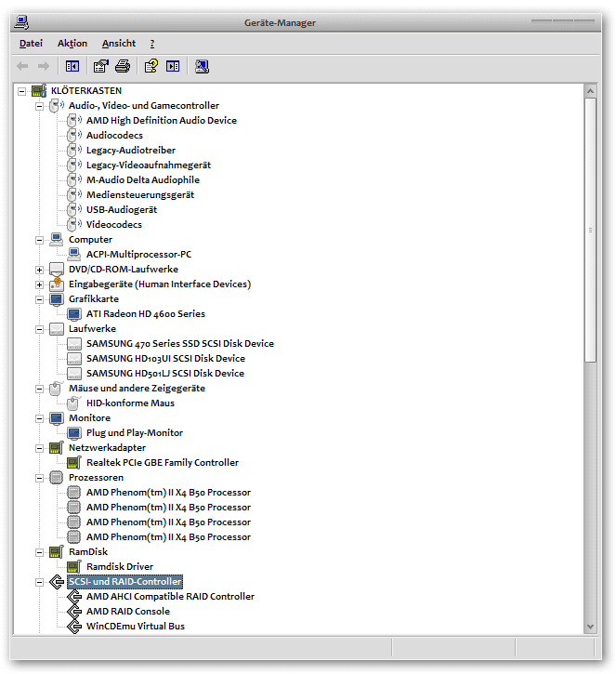Click the Grafikkarte category icon

pos(57,299)
